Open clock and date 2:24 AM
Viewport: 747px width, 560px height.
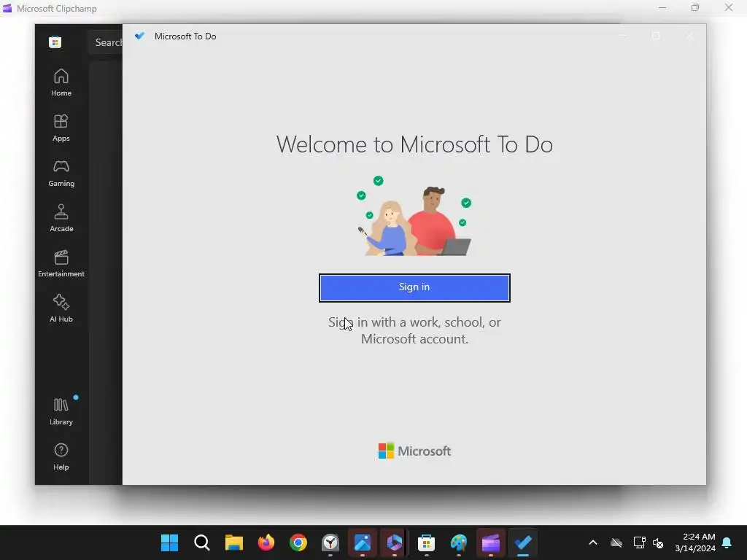point(695,542)
